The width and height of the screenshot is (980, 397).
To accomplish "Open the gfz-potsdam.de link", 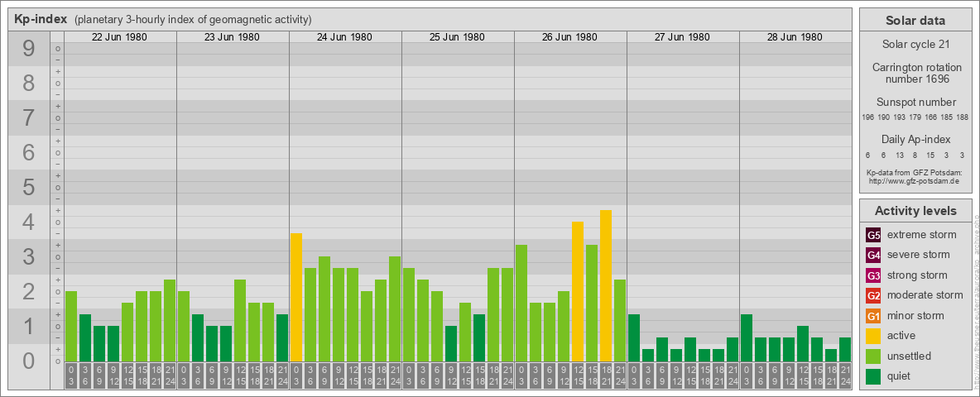I will 913,180.
